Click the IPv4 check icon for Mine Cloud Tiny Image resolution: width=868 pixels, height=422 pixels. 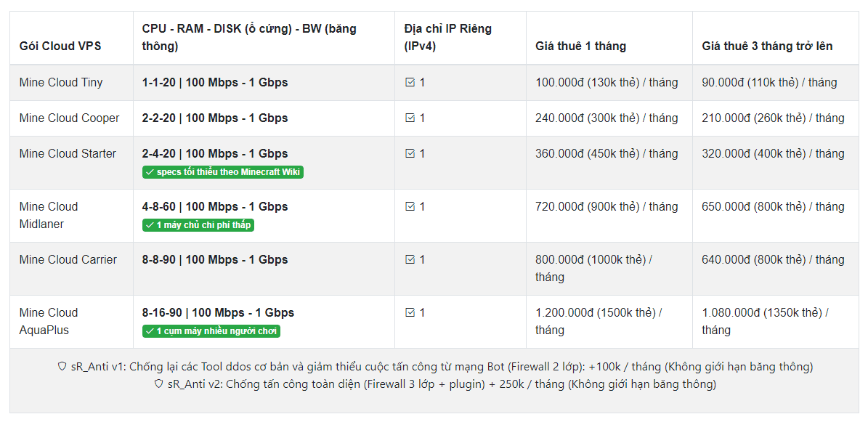410,83
